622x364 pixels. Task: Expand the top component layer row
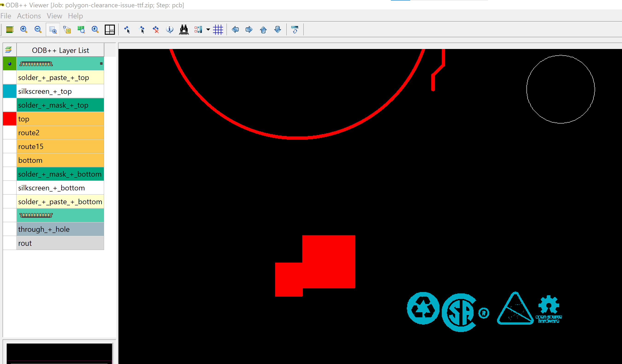point(101,64)
